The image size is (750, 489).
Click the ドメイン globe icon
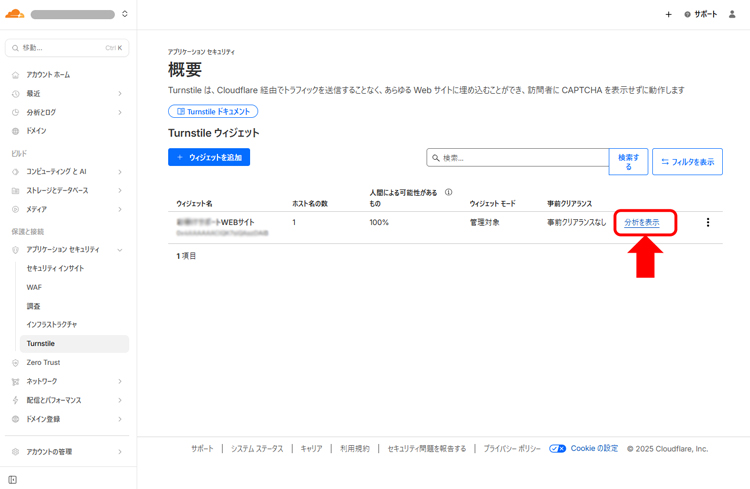[15, 131]
